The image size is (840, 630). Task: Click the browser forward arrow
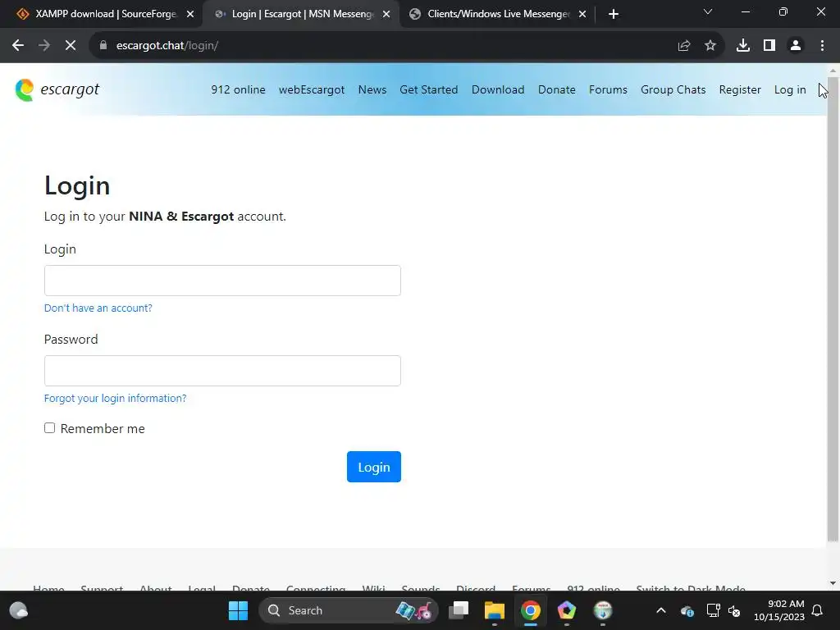tap(44, 46)
